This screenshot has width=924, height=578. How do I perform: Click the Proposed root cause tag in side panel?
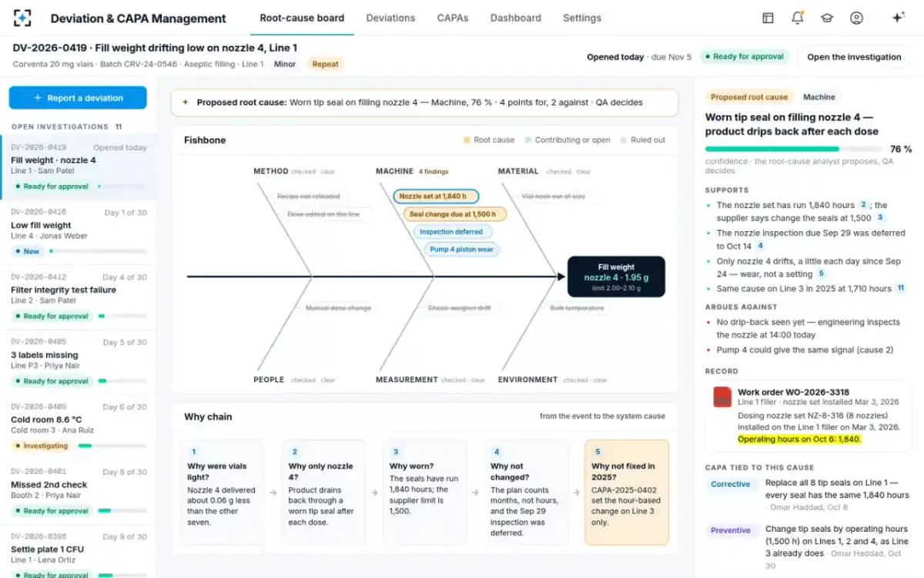(749, 97)
